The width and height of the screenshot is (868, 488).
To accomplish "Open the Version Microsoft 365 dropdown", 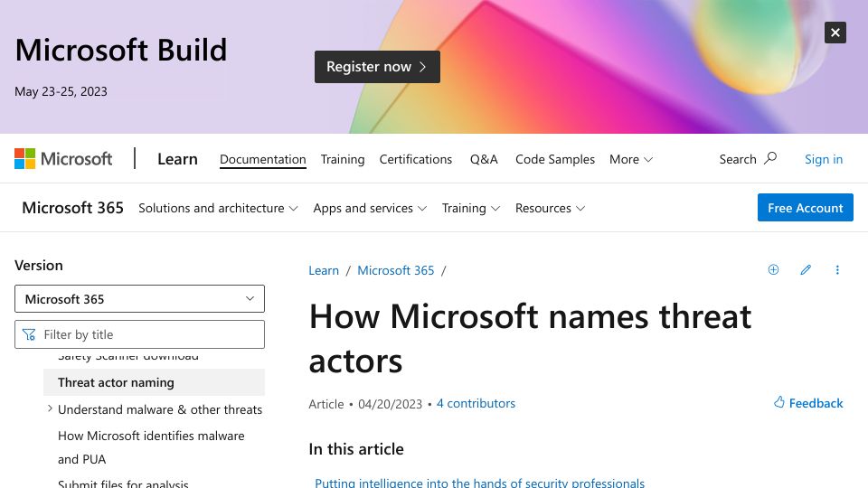I will coord(139,299).
